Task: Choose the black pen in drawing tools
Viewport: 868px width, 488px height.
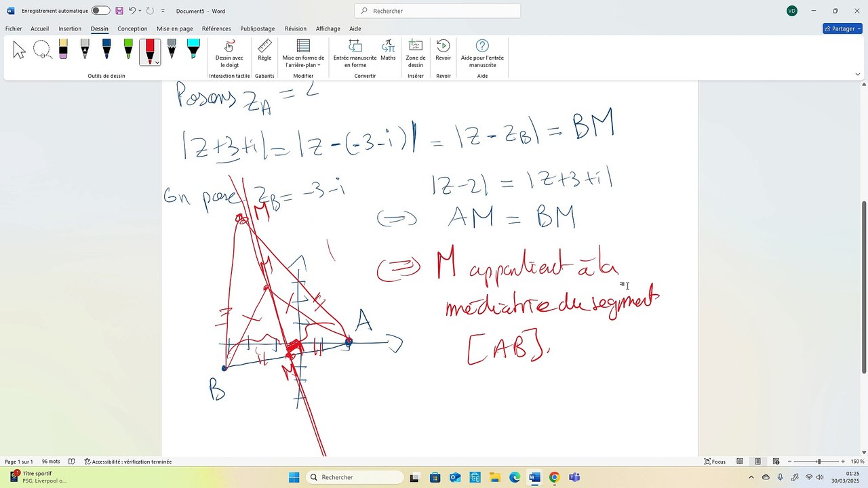Action: pos(85,49)
